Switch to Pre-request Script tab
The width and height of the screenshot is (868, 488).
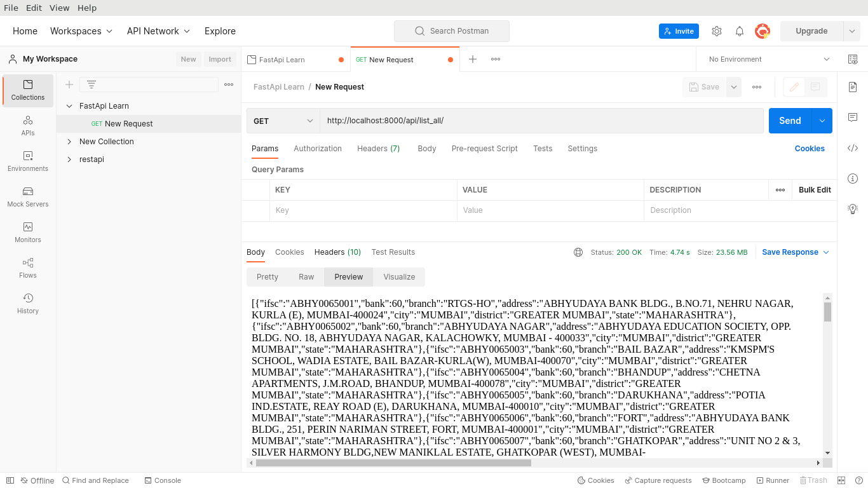[485, 149]
